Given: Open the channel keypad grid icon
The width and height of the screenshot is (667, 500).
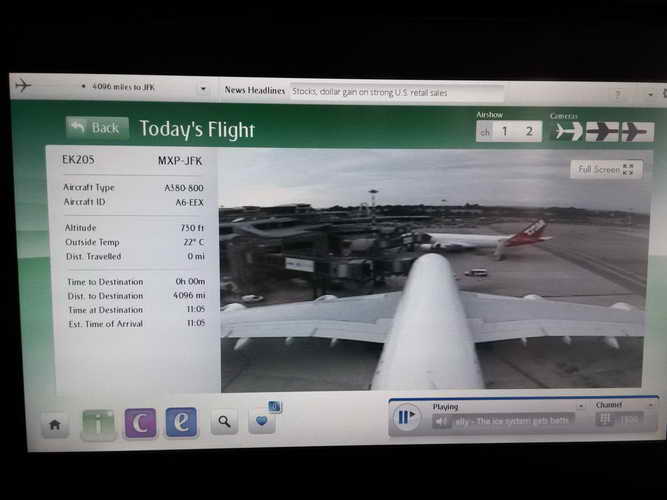Looking at the screenshot, I should click(604, 420).
